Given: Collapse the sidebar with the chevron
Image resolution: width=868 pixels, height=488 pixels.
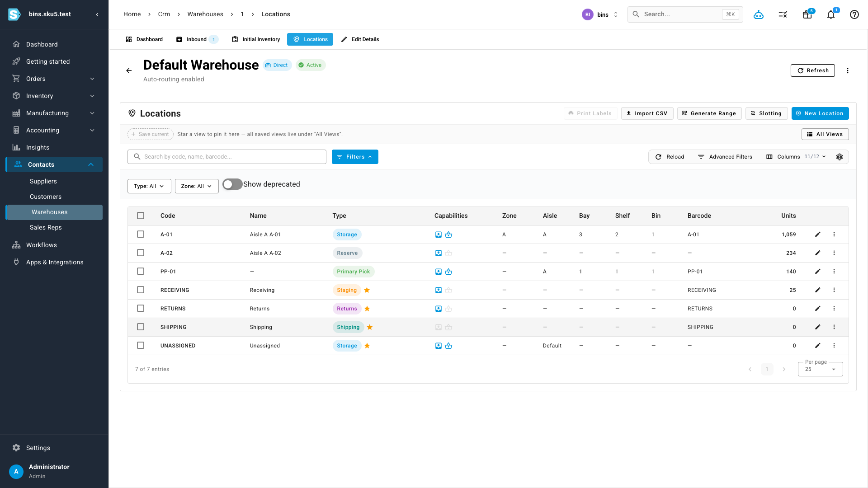Looking at the screenshot, I should pos(97,14).
